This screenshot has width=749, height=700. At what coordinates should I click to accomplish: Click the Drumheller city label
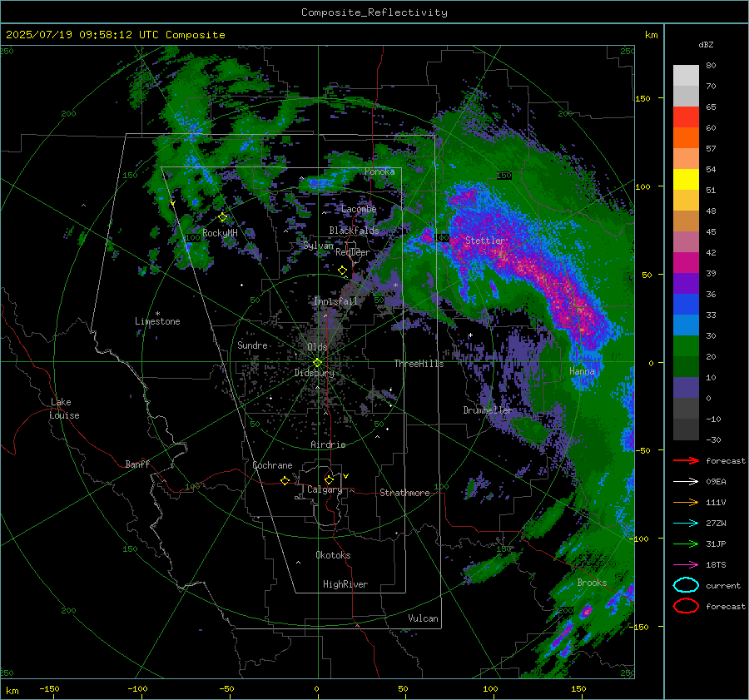tap(488, 410)
